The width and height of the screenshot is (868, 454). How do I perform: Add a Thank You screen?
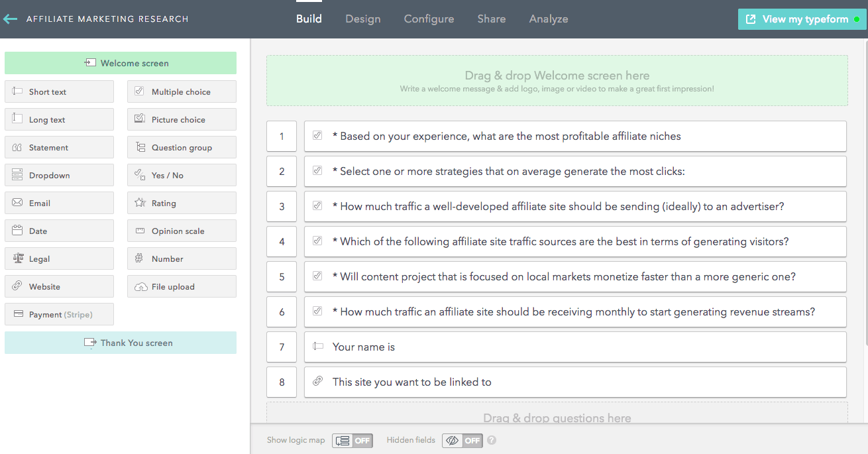point(121,343)
